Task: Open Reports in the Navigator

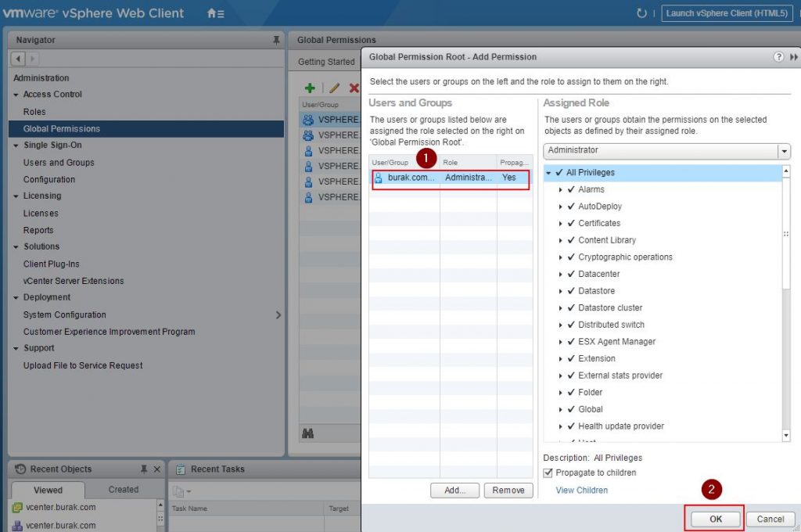Action: pyautogui.click(x=38, y=231)
